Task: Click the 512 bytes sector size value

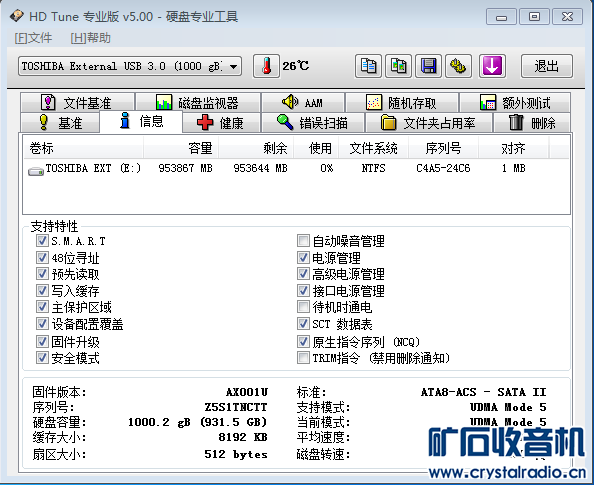Action: pos(236,454)
